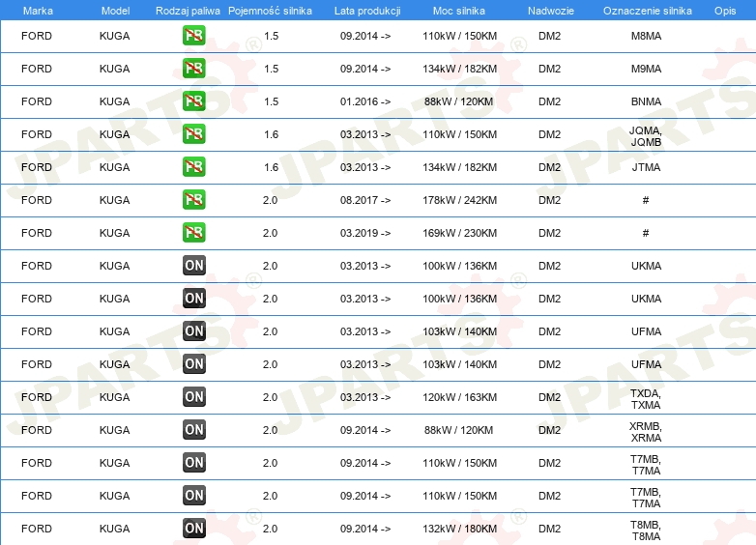Click the production date 01.2016 ->
This screenshot has width=756, height=545.
tap(365, 101)
